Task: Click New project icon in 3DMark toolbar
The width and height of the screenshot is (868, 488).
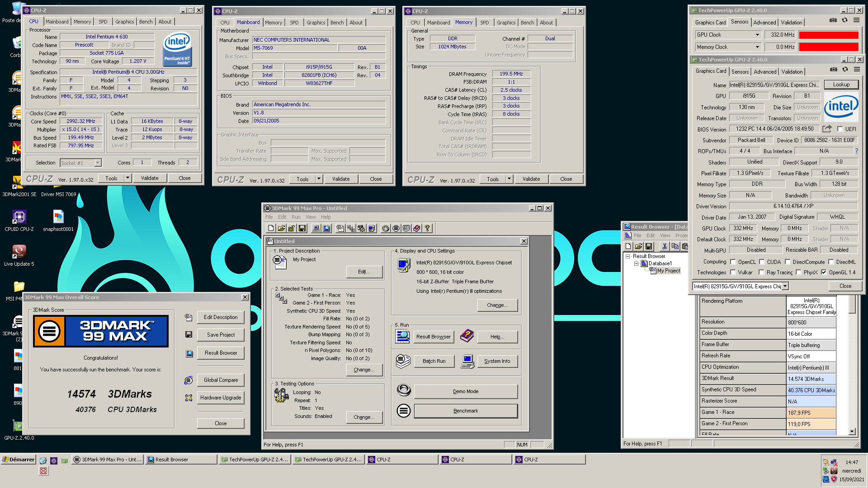Action: tap(271, 229)
